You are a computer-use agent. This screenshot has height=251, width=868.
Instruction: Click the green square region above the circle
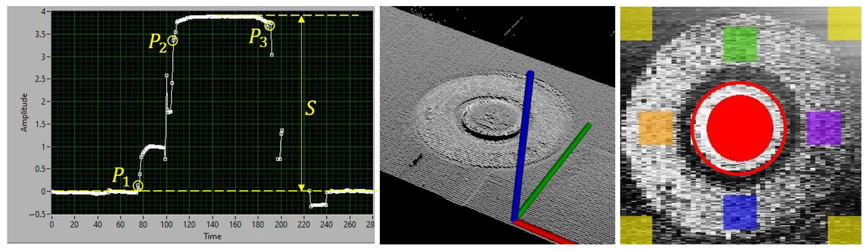pos(740,44)
